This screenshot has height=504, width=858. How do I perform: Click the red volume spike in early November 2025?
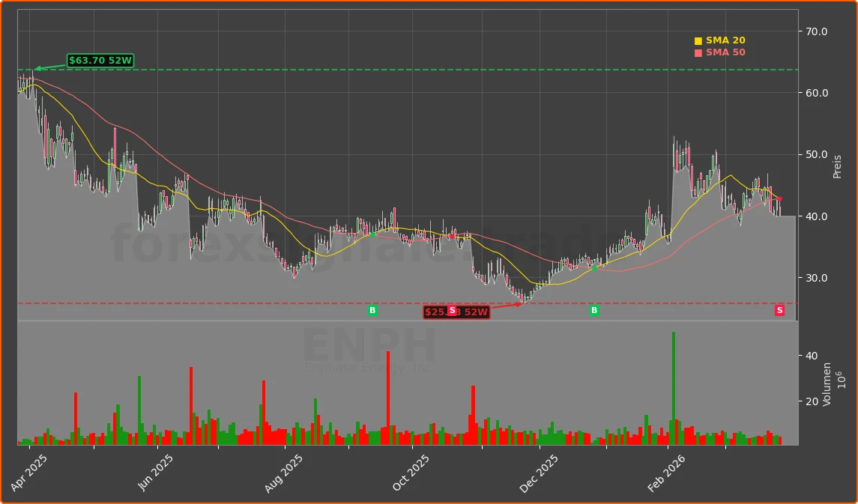click(474, 416)
